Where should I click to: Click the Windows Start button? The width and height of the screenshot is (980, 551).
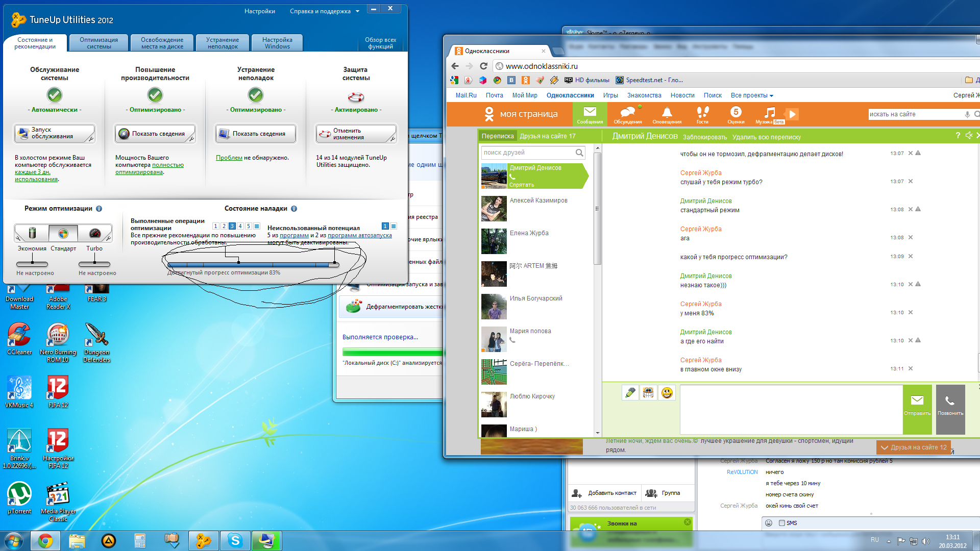click(x=14, y=541)
